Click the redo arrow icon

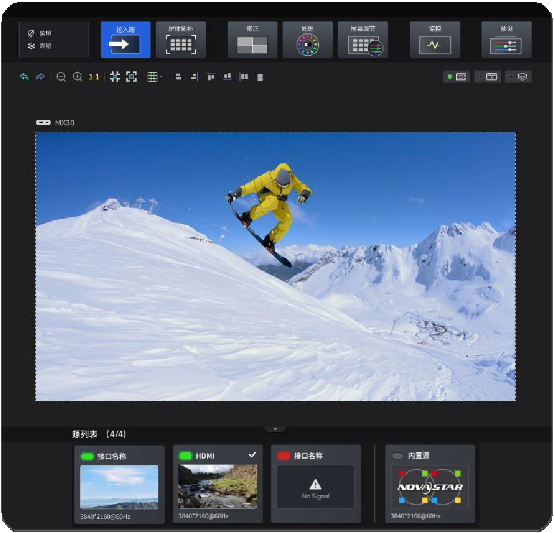coord(40,77)
